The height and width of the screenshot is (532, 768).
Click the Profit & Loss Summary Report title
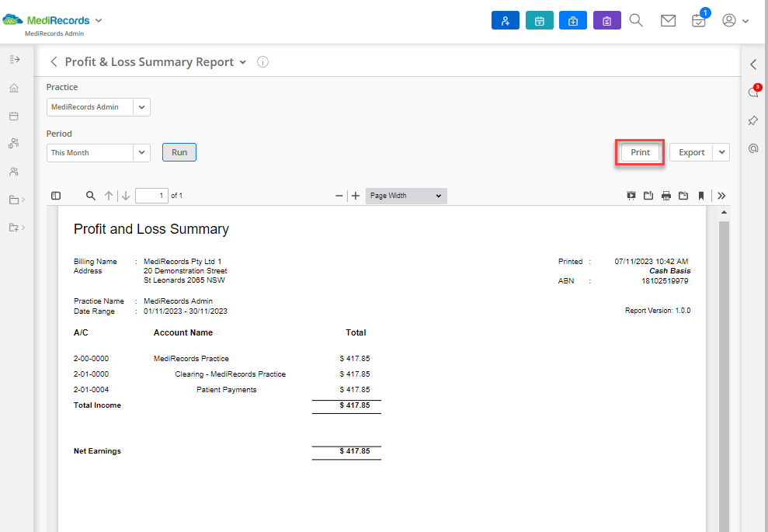[x=149, y=62]
